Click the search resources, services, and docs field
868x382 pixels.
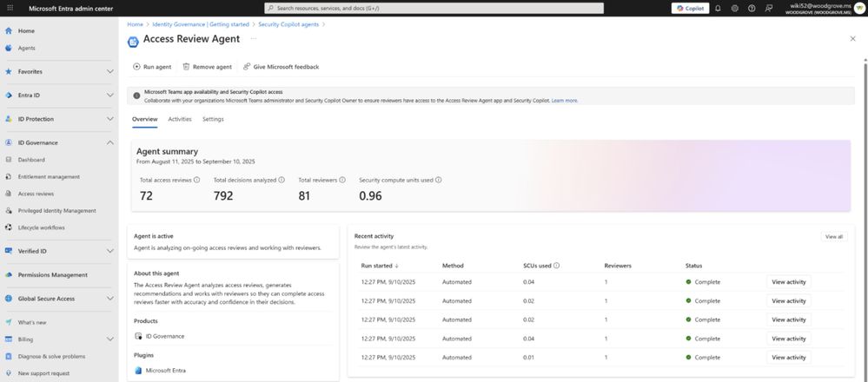pyautogui.click(x=434, y=9)
